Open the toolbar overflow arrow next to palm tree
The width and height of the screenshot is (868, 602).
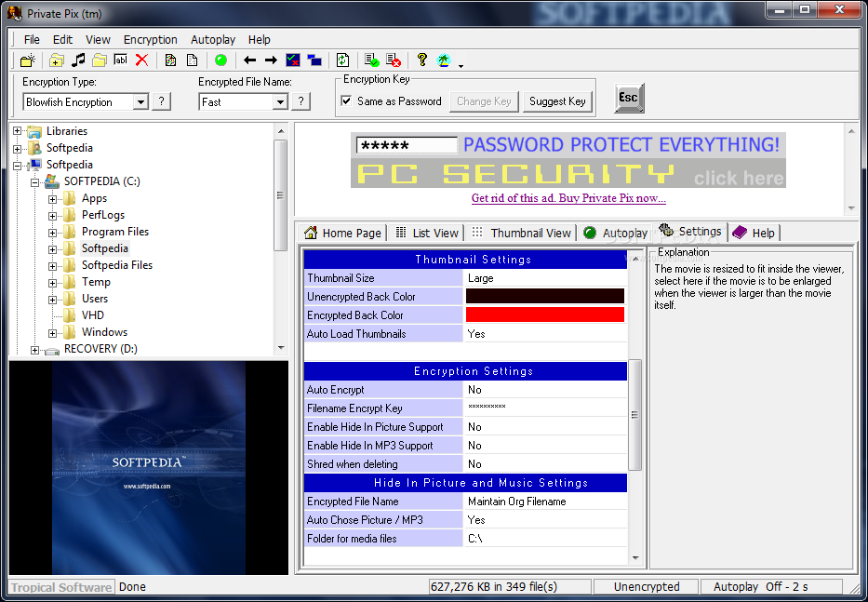click(x=461, y=66)
